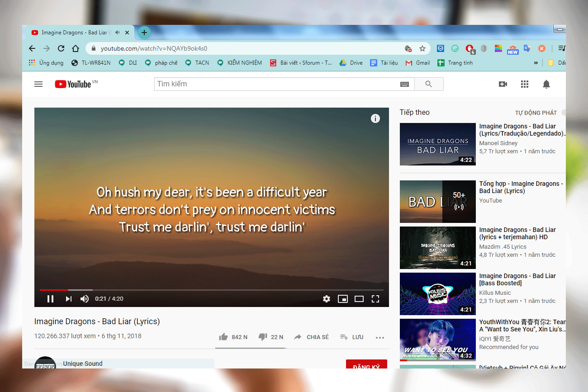The width and height of the screenshot is (588, 392).
Task: Close the Imagine Dragons tab
Action: [x=127, y=33]
